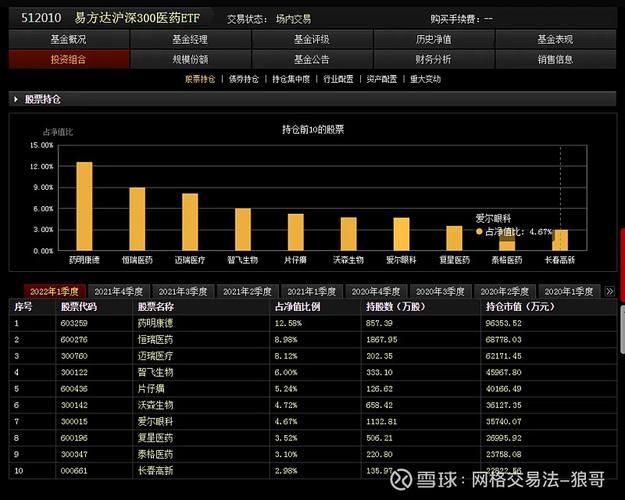The width and height of the screenshot is (625, 500).
Task: Click the 96353.52 market value cell
Action: (503, 323)
